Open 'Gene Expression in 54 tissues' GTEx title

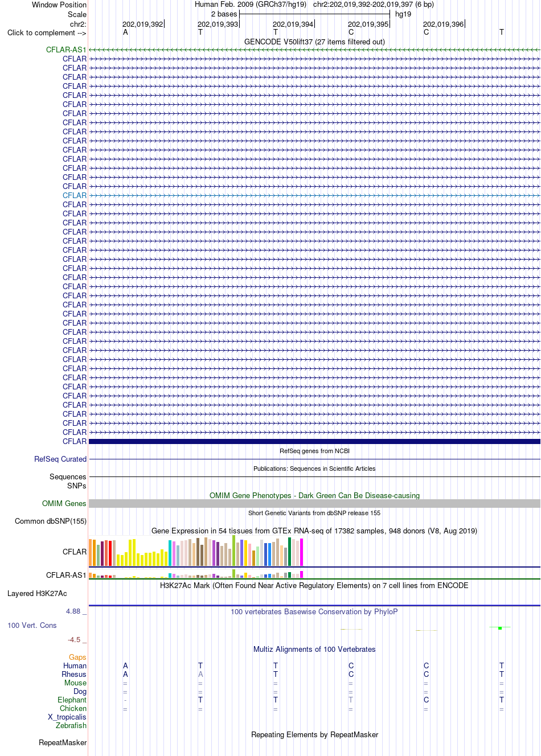pyautogui.click(x=314, y=531)
